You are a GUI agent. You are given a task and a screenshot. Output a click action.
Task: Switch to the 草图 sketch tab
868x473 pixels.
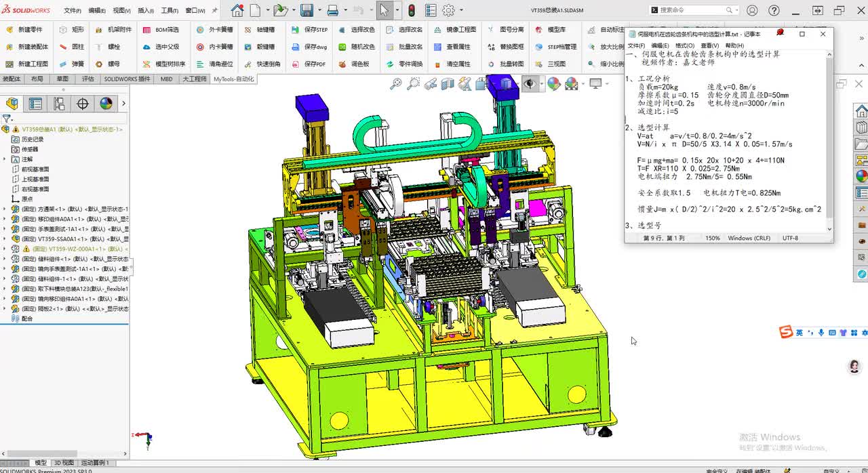pos(62,79)
